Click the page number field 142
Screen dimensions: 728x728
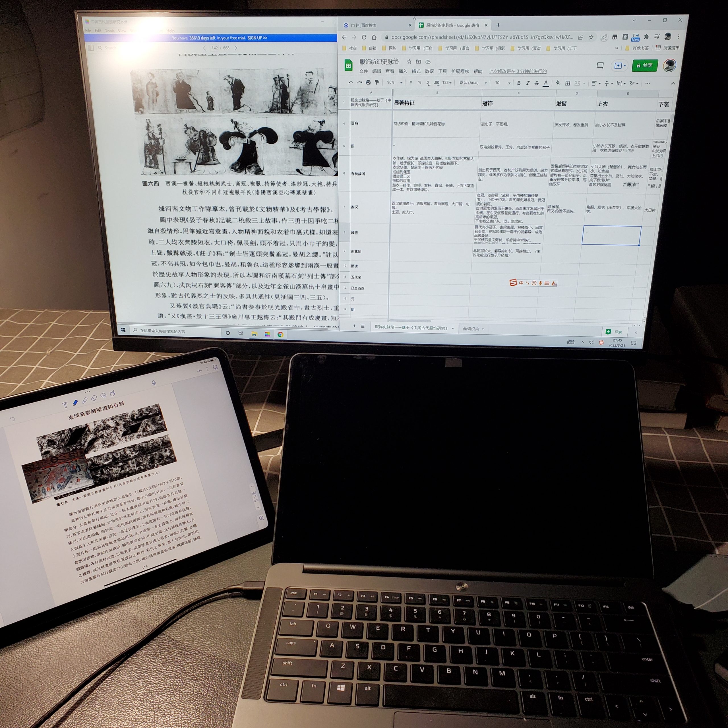tap(214, 48)
